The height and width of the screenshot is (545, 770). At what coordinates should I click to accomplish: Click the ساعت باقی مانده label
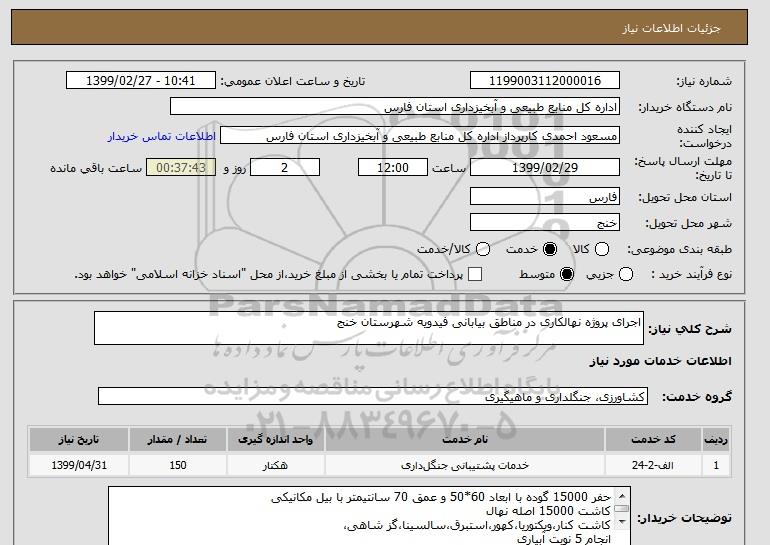tap(96, 168)
